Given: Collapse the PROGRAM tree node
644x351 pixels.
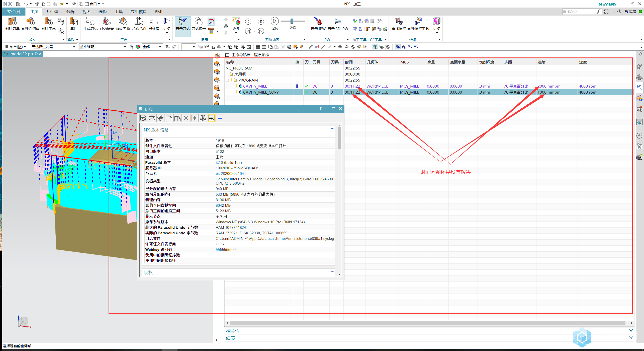Looking at the screenshot, I should click(227, 80).
